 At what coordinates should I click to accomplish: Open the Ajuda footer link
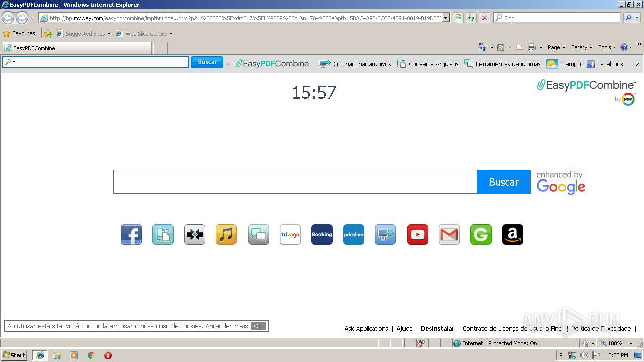pos(405,329)
